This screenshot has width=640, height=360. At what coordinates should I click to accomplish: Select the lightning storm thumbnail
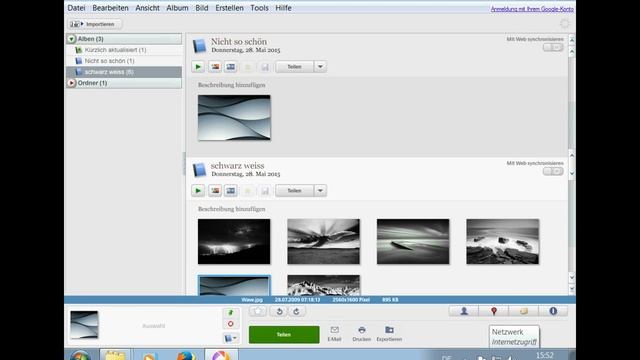click(x=234, y=242)
